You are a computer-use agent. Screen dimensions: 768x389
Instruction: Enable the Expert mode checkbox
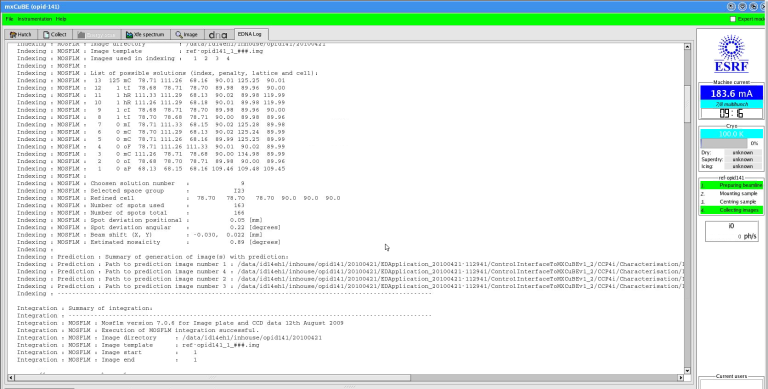click(733, 19)
